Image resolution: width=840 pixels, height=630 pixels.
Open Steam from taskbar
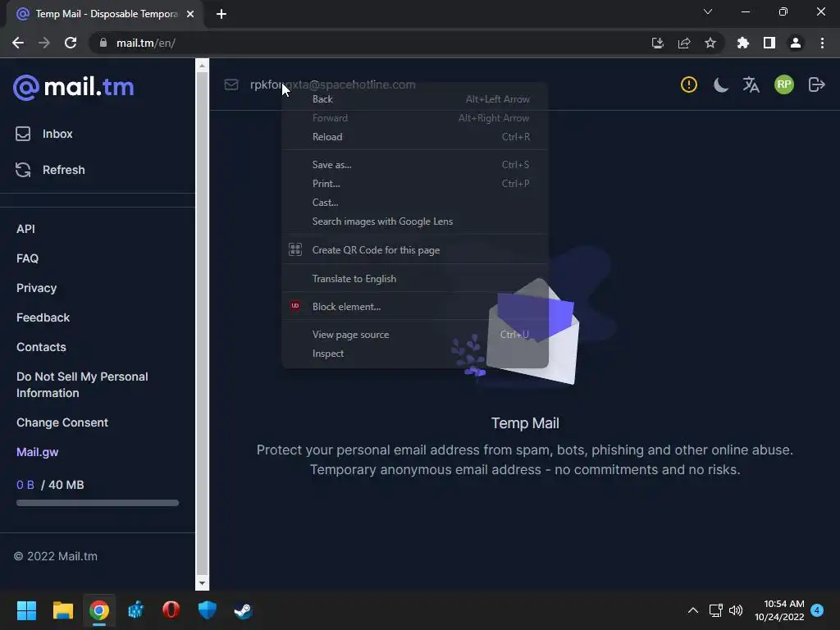[x=243, y=610]
